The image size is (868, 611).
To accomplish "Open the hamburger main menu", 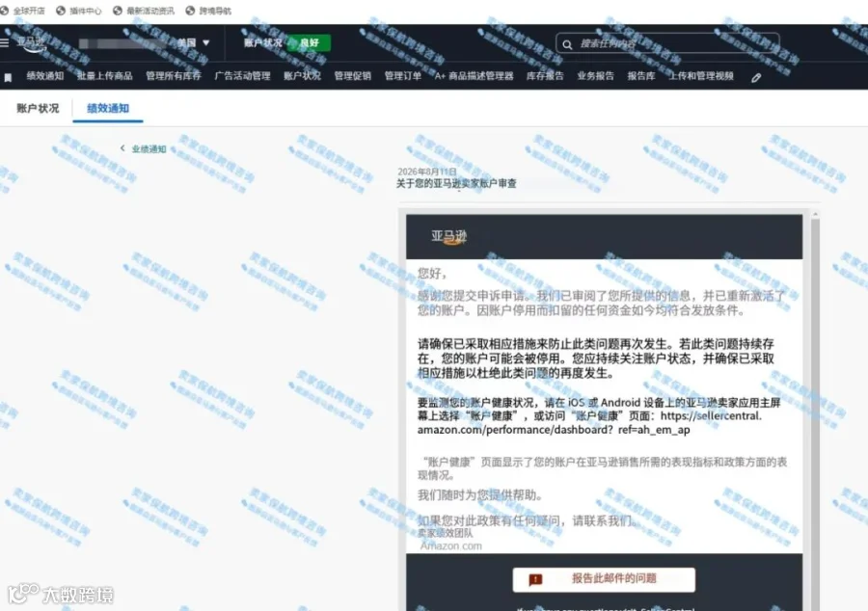I will tap(5, 42).
